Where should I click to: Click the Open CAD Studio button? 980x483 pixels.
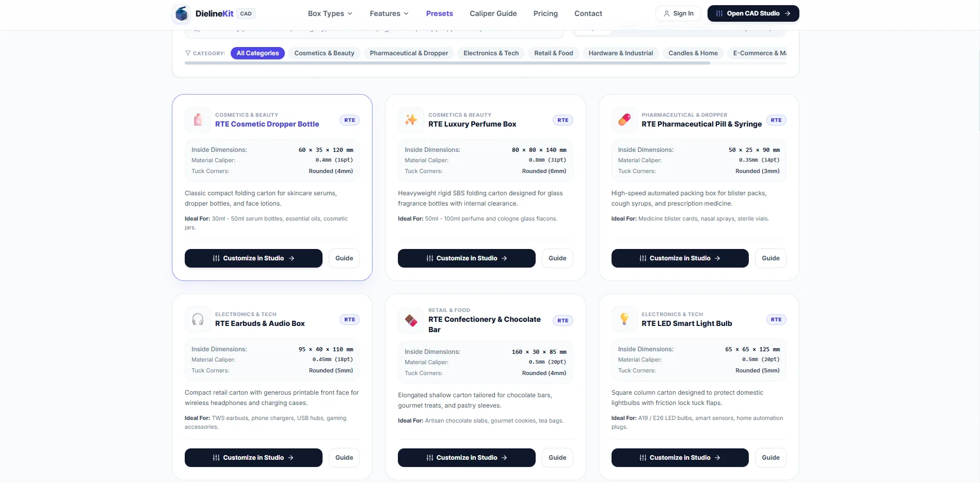point(753,13)
